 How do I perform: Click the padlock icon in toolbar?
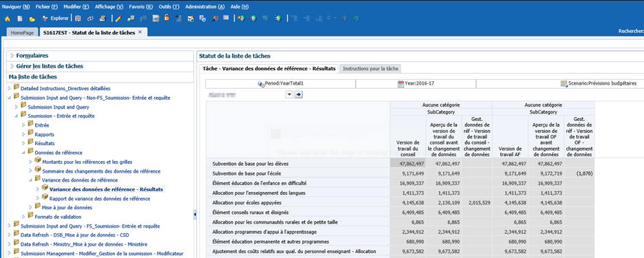tap(167, 18)
